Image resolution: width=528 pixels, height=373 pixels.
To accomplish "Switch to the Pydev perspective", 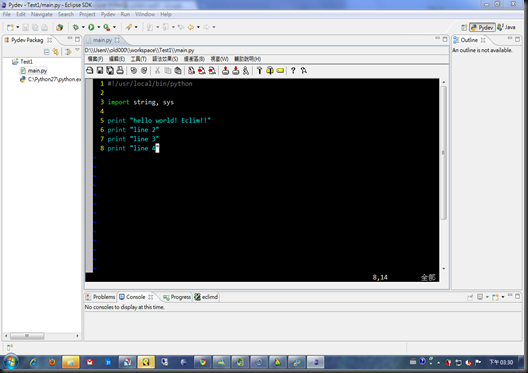I will click(x=482, y=28).
